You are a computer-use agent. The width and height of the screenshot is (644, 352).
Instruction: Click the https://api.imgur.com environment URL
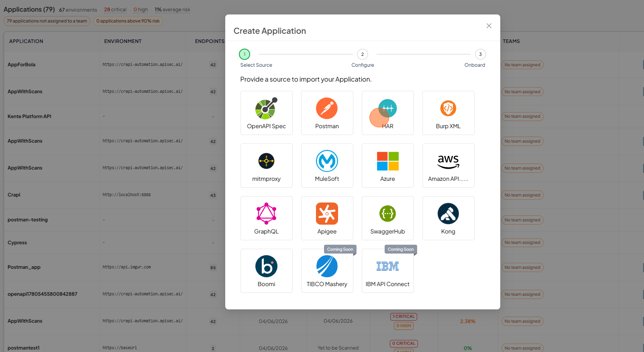coord(126,267)
